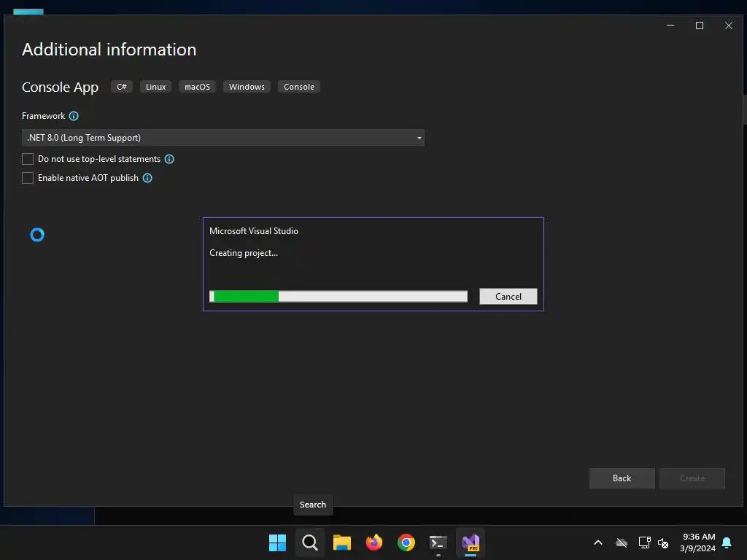747x560 pixels.
Task: Go Back to the previous step
Action: click(x=622, y=478)
